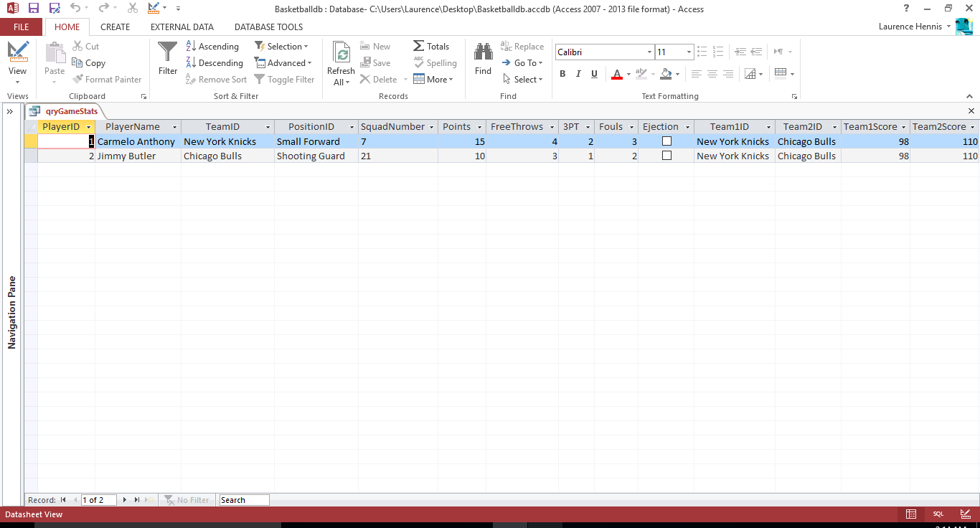980x528 pixels.
Task: Go to the next record arrow
Action: (125, 500)
